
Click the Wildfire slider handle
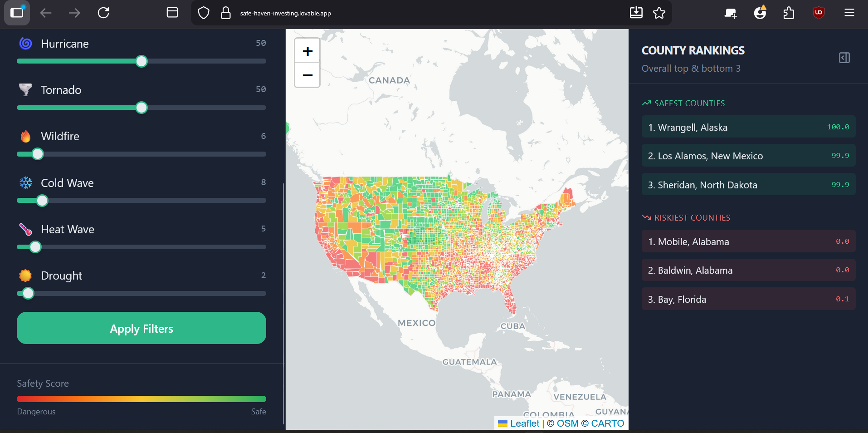pyautogui.click(x=38, y=154)
